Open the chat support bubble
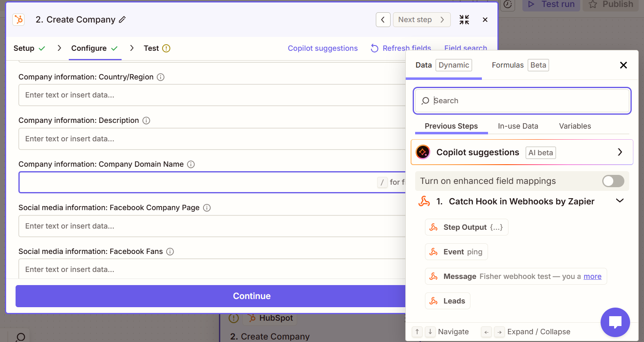644x342 pixels. [615, 322]
